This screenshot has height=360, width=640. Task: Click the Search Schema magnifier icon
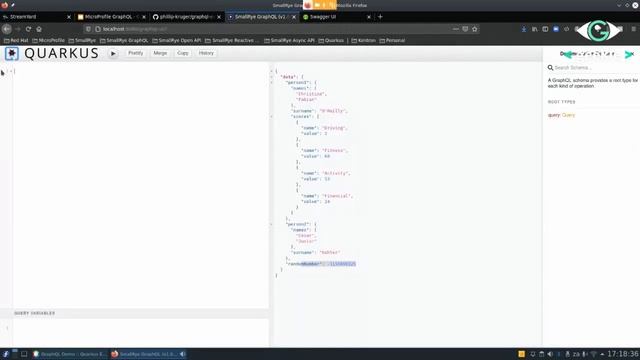pyautogui.click(x=550, y=67)
